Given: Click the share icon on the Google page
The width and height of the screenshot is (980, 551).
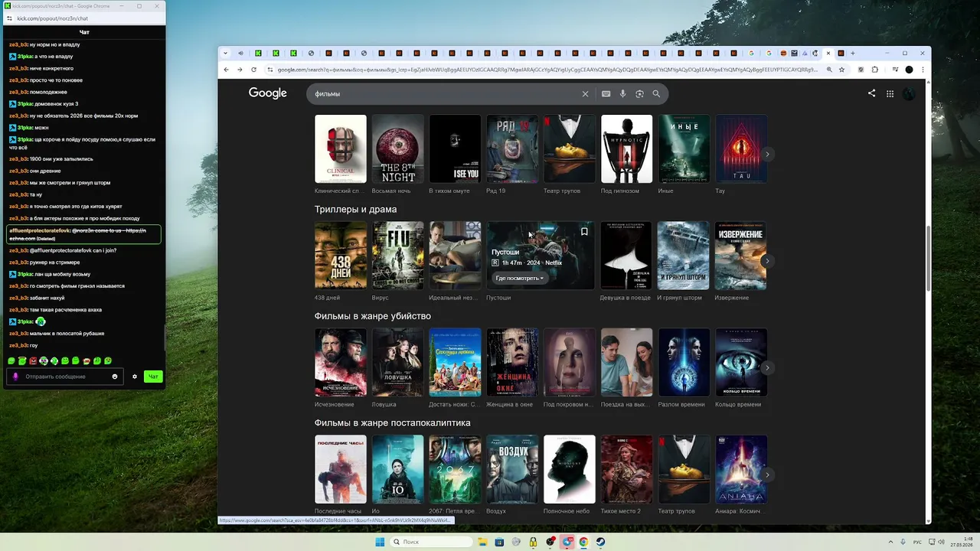Looking at the screenshot, I should [871, 93].
